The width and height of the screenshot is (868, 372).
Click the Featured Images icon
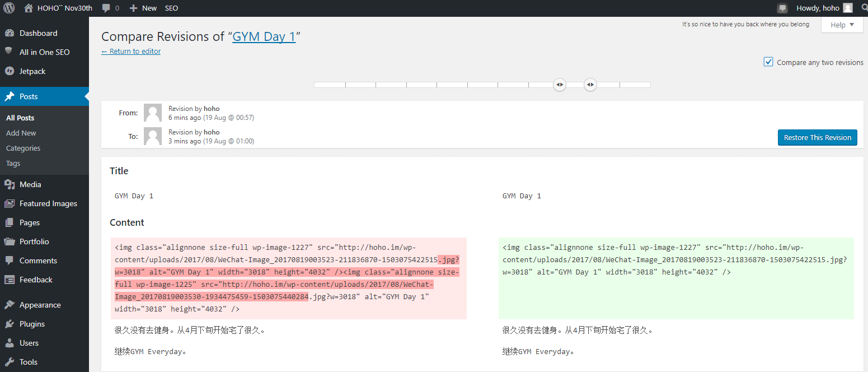(x=9, y=203)
